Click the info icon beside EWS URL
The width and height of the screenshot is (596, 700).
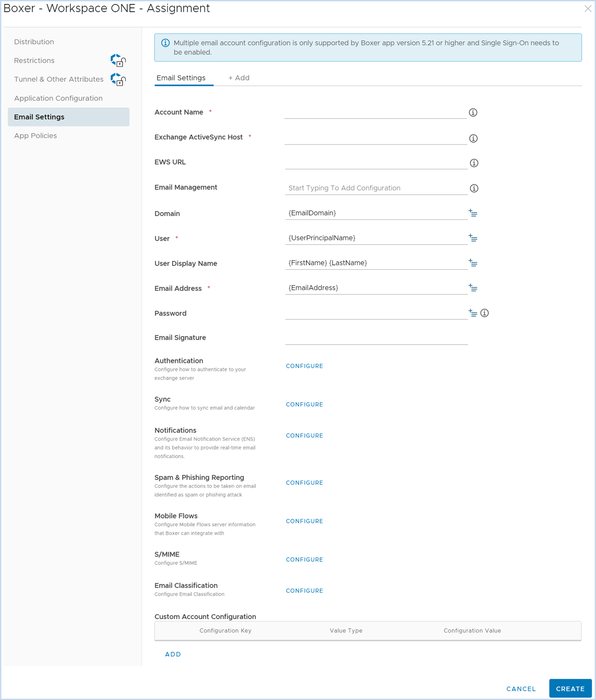pos(474,163)
